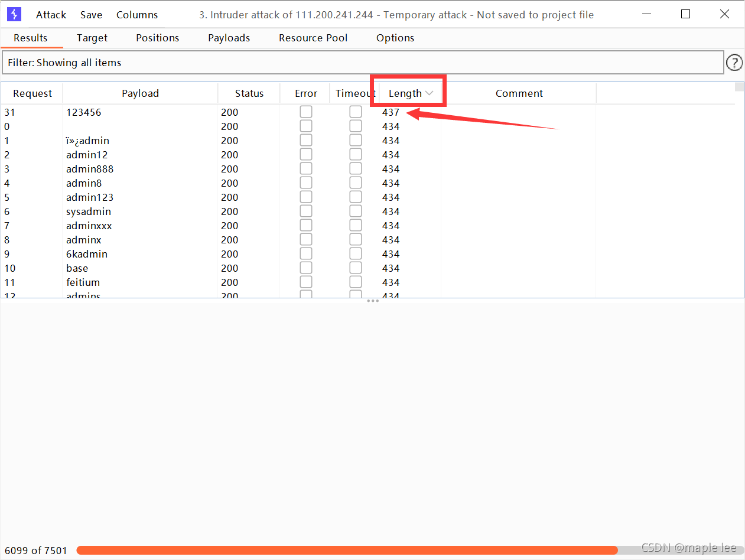This screenshot has width=745, height=560.
Task: Select request 0 with empty payload
Action: pos(368,126)
